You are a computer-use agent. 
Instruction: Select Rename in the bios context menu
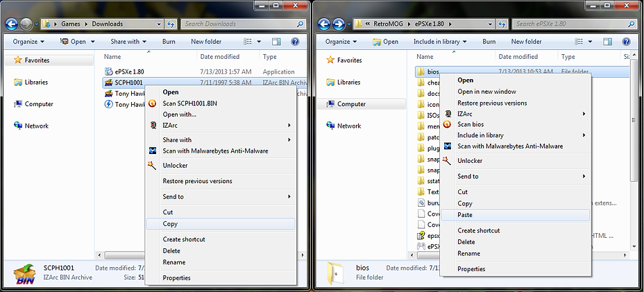[x=515, y=253]
